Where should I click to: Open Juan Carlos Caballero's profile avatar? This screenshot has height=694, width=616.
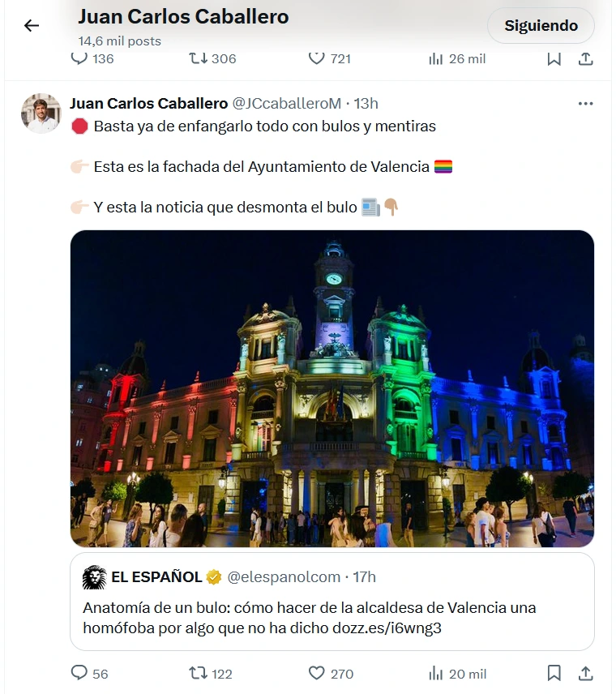(41, 114)
